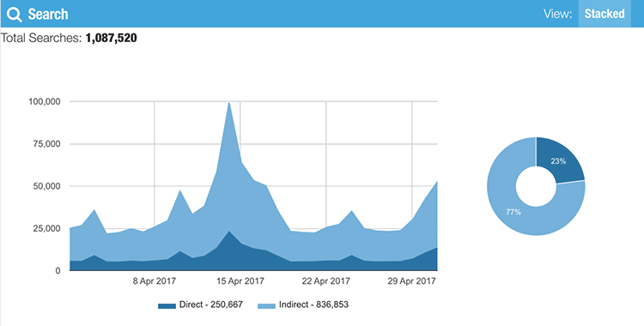Click the 75,000 y-axis label

point(46,144)
